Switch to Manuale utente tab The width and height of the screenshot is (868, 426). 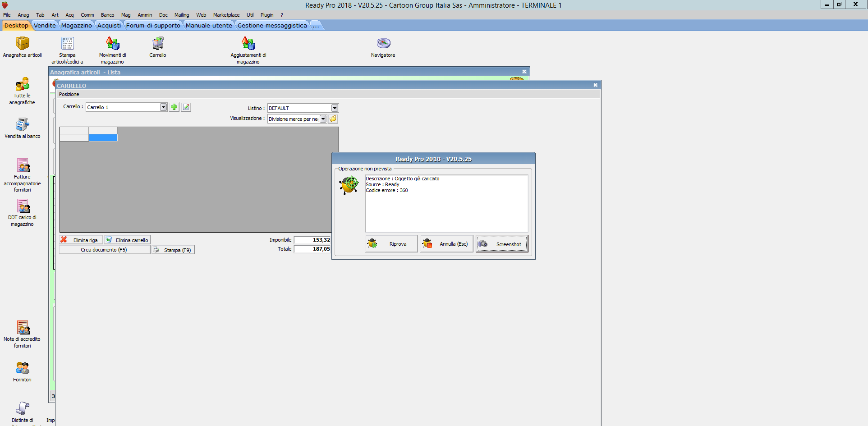[209, 25]
